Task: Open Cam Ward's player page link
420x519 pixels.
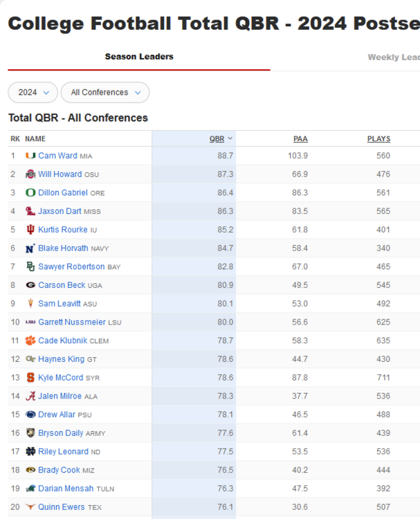Action: point(57,156)
